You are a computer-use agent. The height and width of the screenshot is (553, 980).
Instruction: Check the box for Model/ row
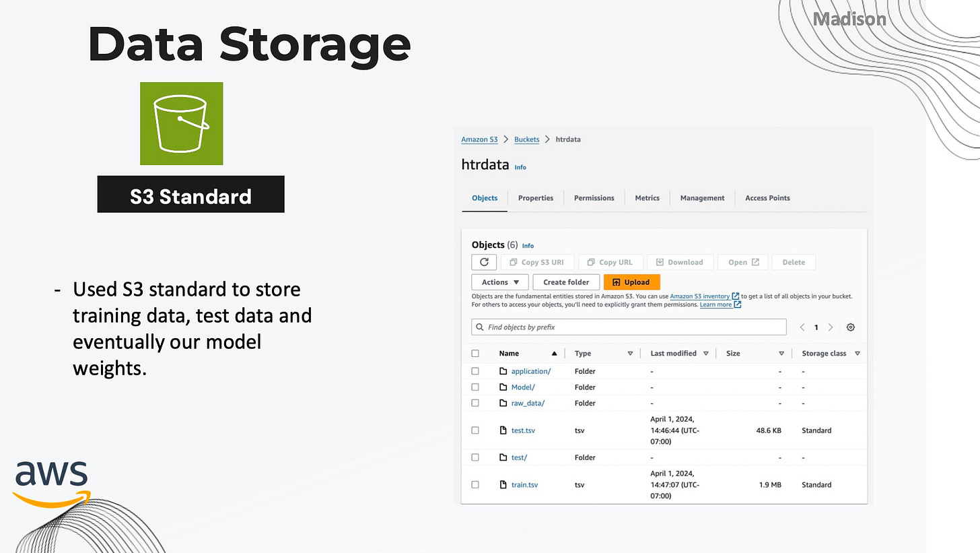[x=475, y=387]
